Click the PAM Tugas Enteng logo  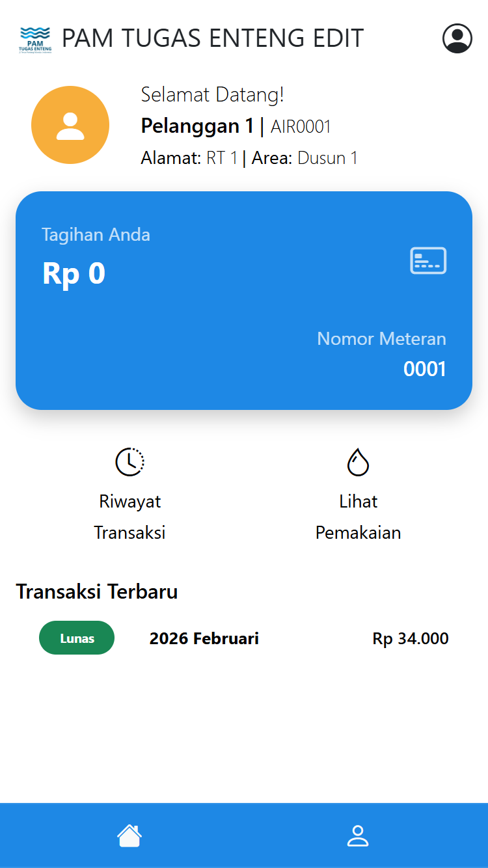tap(35, 39)
